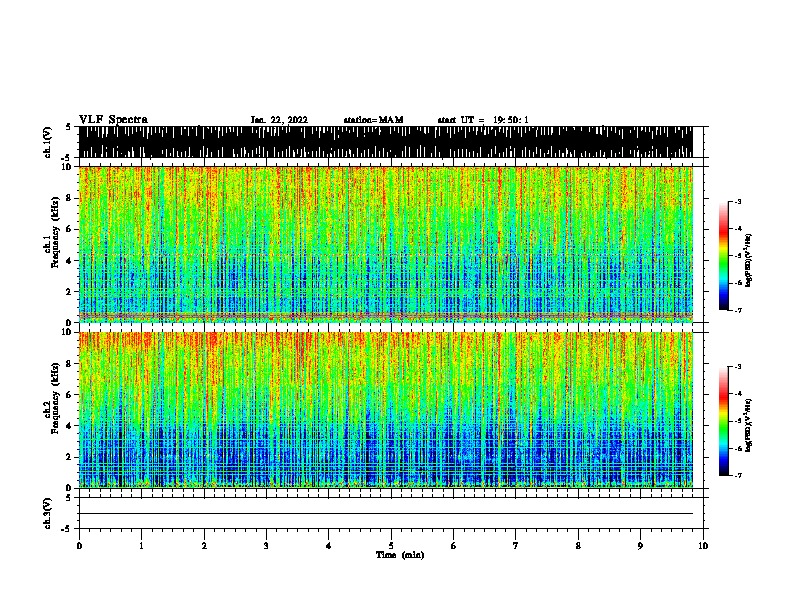The height and width of the screenshot is (612, 792).
Task: Select the "start UT = 19:50: 1" text
Action: click(x=483, y=120)
